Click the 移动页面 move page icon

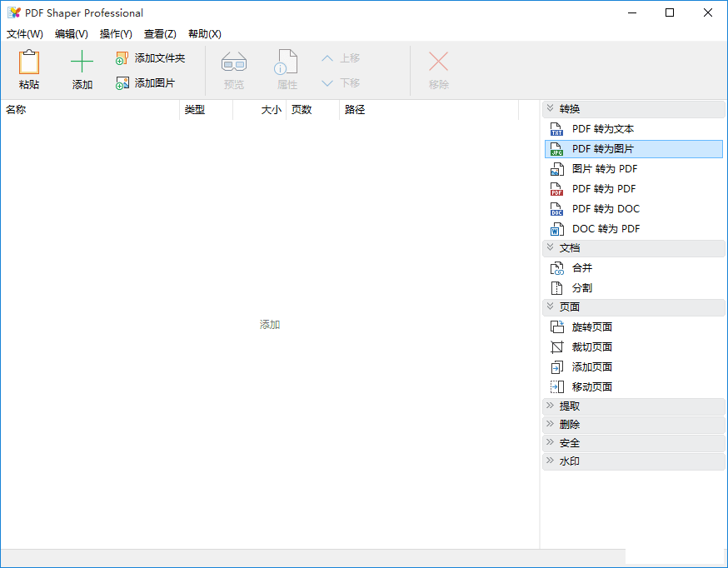[556, 387]
